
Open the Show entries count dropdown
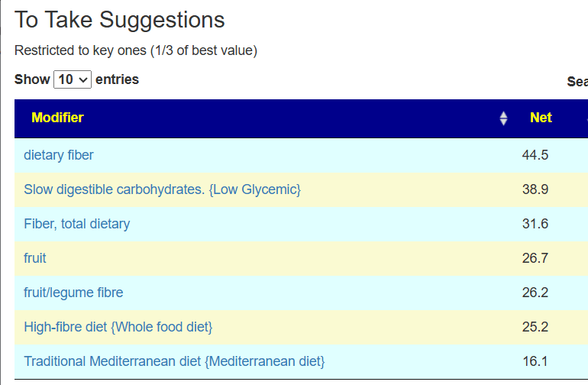[73, 79]
